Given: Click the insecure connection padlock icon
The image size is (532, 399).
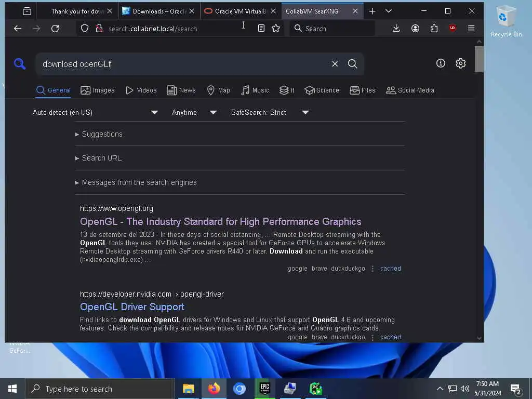Looking at the screenshot, I should (99, 29).
